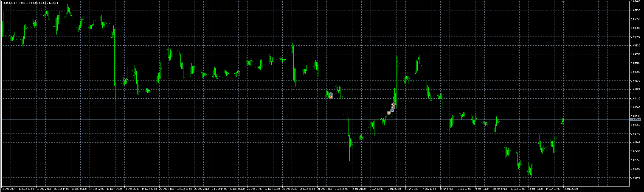Image resolution: width=644 pixels, height=192 pixels.
Task: Select the lowest red sell arrow near 6 Jan
Action: click(389, 113)
